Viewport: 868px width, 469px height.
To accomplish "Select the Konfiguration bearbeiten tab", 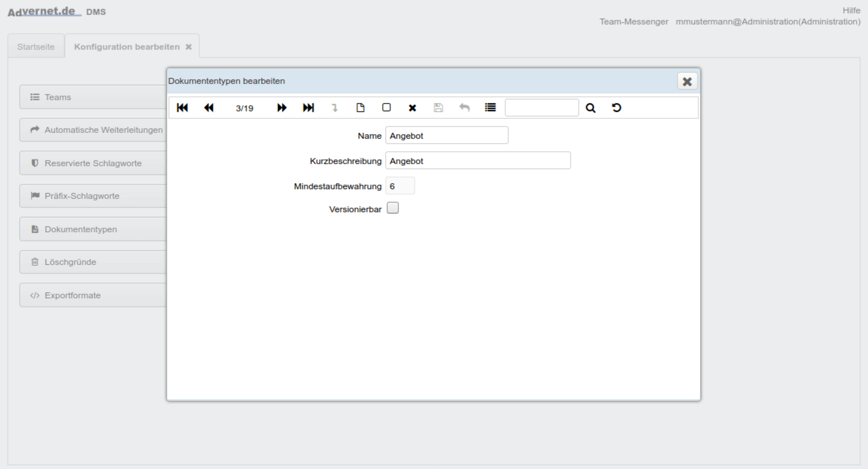I will tap(127, 47).
